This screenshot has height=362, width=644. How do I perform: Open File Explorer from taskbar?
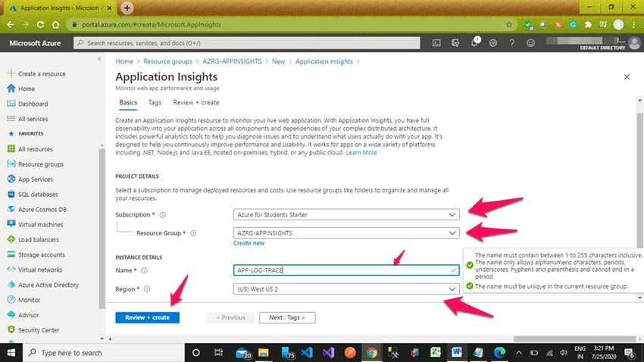tap(263, 353)
